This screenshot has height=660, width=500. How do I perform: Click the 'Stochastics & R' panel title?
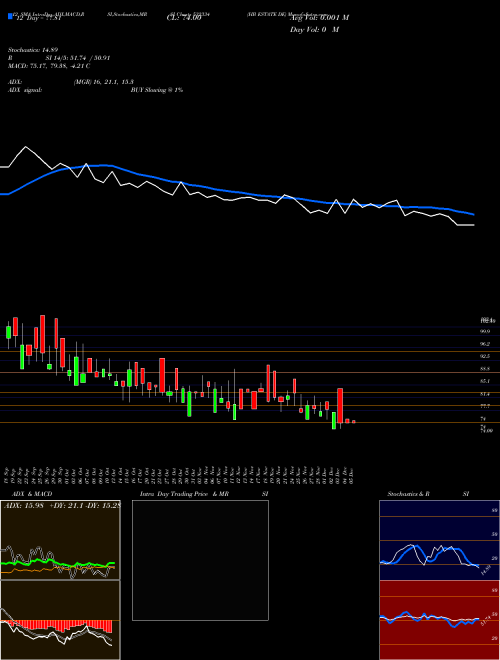(409, 494)
